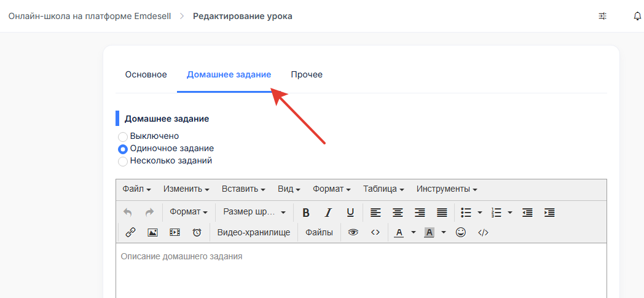Click the undo arrow in editor toolbar
Viewport: 644px width, 298px height.
128,212
